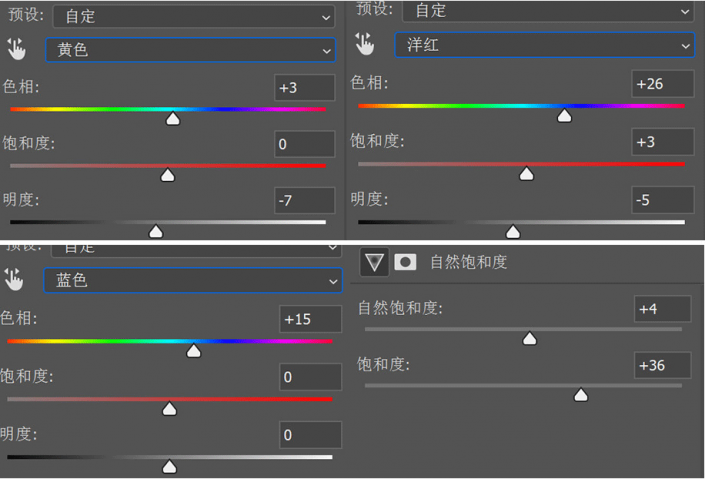Click the magenta panel lightness slider handle
705x479 pixels.
pos(513,232)
